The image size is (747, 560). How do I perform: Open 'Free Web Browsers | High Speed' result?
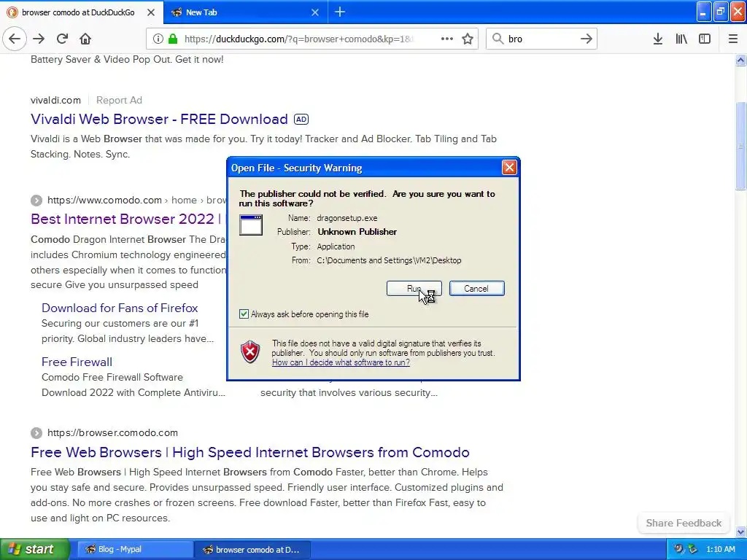point(250,452)
